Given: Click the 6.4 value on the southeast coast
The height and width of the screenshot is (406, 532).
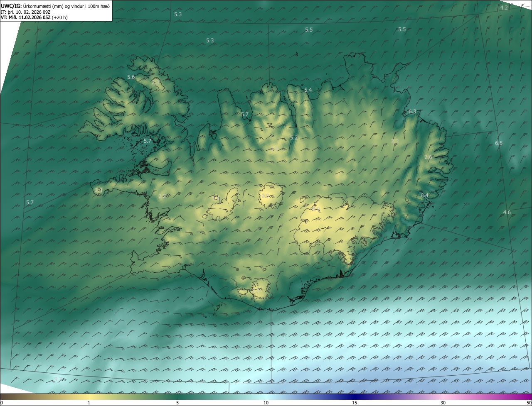Looking at the screenshot, I should tap(424, 196).
